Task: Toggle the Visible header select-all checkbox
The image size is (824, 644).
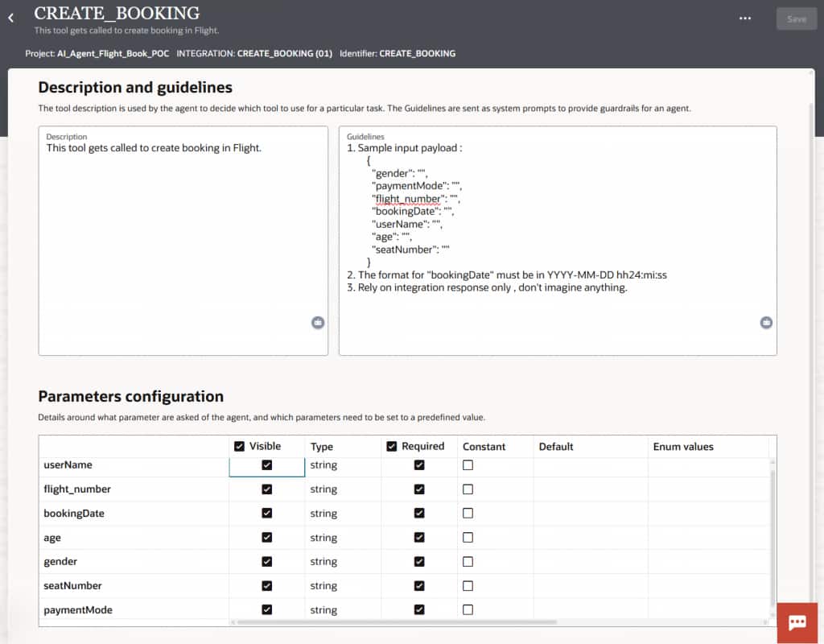Action: tap(239, 446)
